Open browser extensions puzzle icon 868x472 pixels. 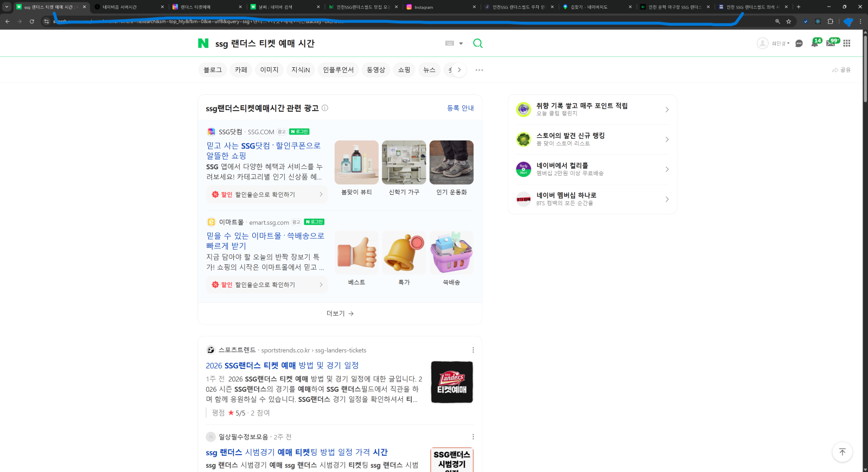pyautogui.click(x=831, y=22)
